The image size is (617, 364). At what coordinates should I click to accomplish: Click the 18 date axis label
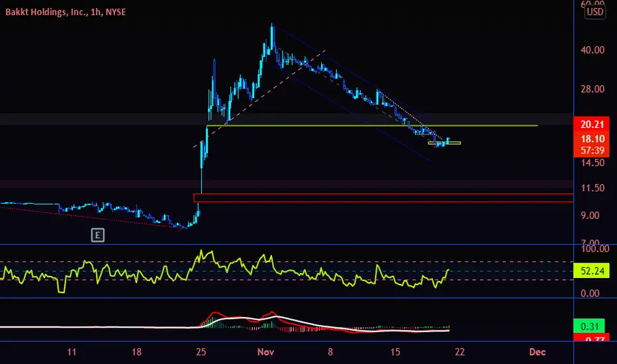[x=136, y=352]
